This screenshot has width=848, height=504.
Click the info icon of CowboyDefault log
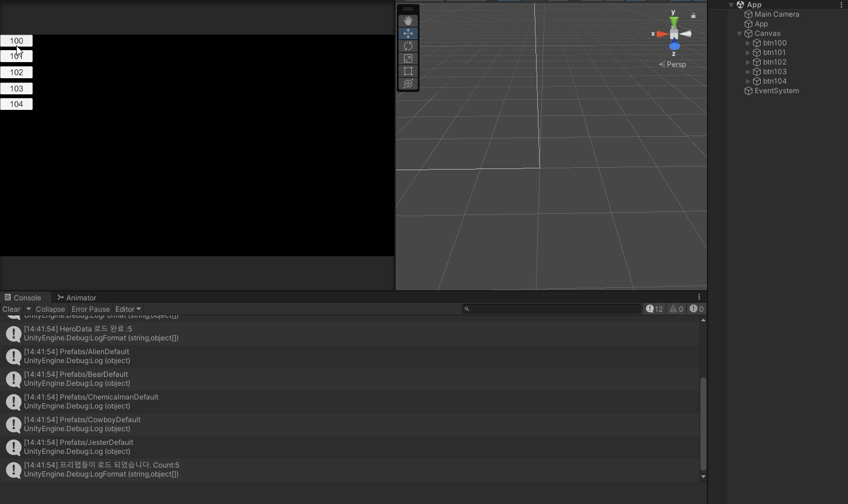pyautogui.click(x=13, y=425)
